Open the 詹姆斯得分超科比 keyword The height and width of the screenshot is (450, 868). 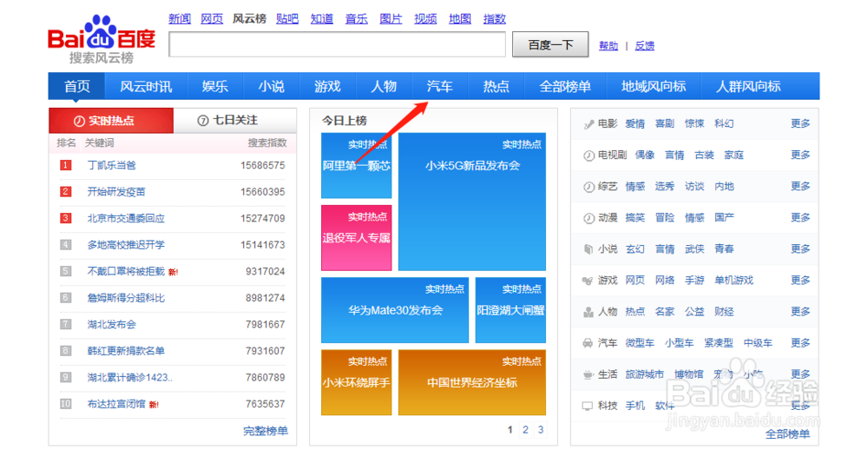126,298
